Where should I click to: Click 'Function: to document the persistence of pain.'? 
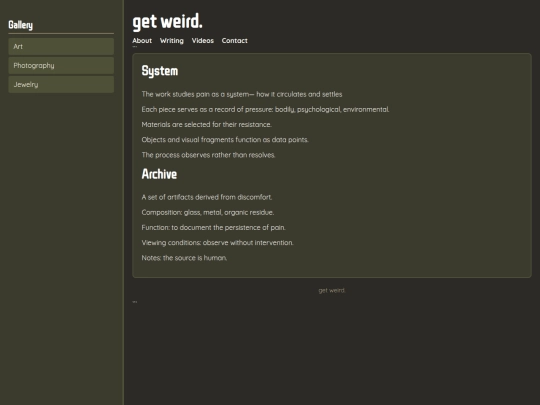point(214,228)
